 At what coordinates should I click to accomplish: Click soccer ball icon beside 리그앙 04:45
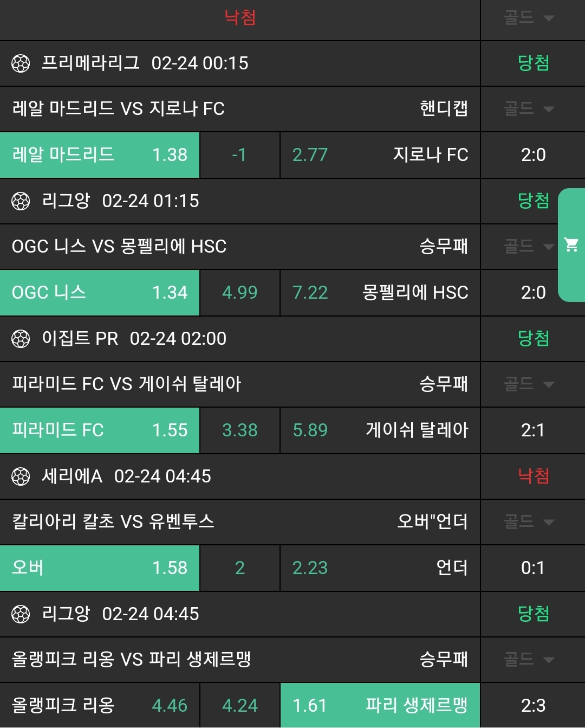click(x=21, y=614)
